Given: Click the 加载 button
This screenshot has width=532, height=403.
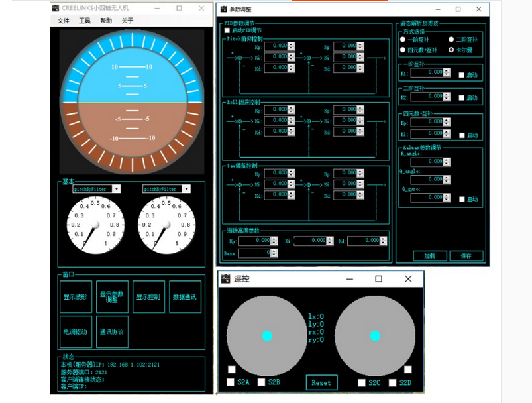Looking at the screenshot, I should (x=430, y=256).
